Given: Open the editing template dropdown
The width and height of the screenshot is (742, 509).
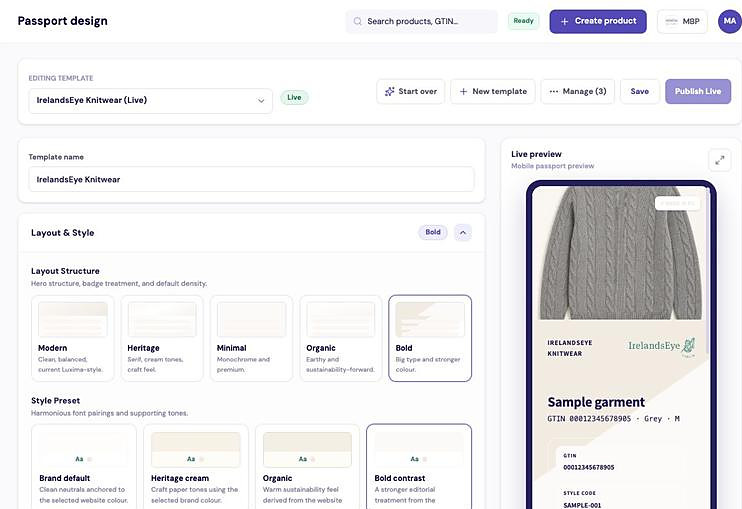Looking at the screenshot, I should click(150, 100).
